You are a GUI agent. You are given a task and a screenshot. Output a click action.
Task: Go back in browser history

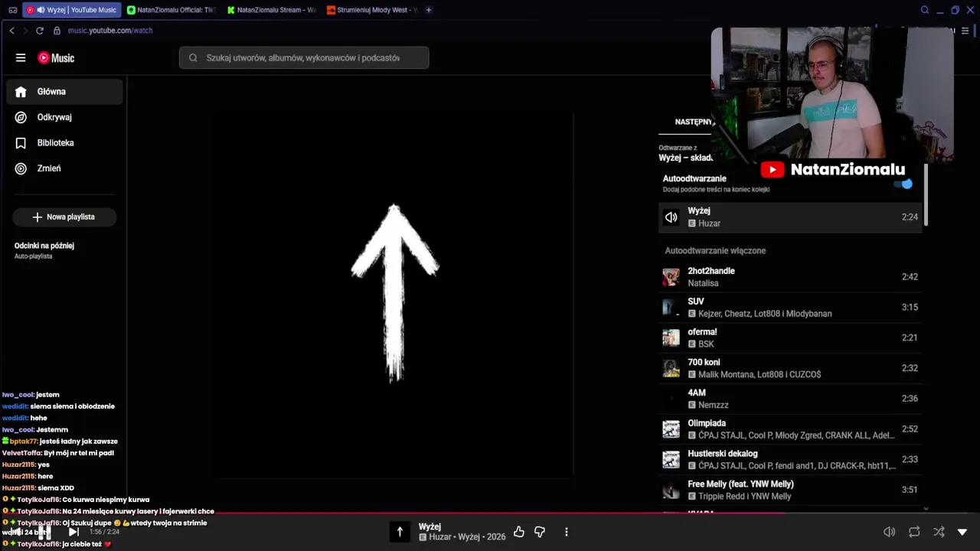point(11,31)
